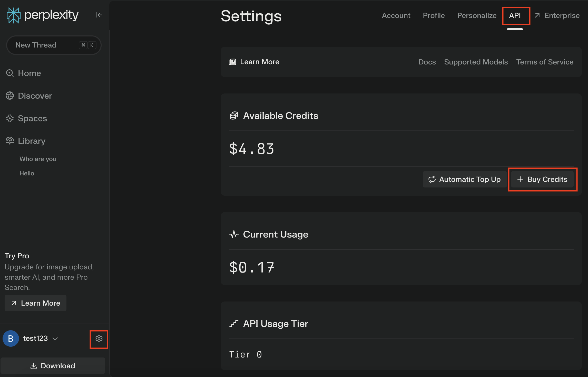Image resolution: width=588 pixels, height=377 pixels.
Task: Enable Automatic Top Up
Action: (465, 179)
